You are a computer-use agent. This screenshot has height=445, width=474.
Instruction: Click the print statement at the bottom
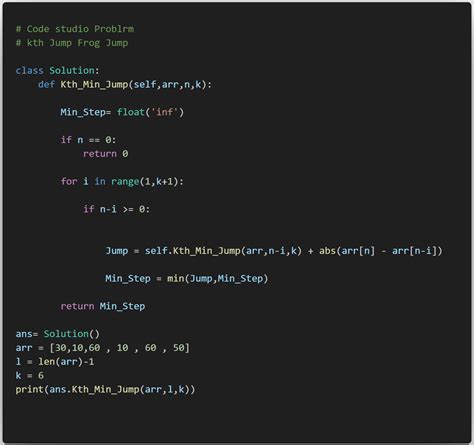105,390
